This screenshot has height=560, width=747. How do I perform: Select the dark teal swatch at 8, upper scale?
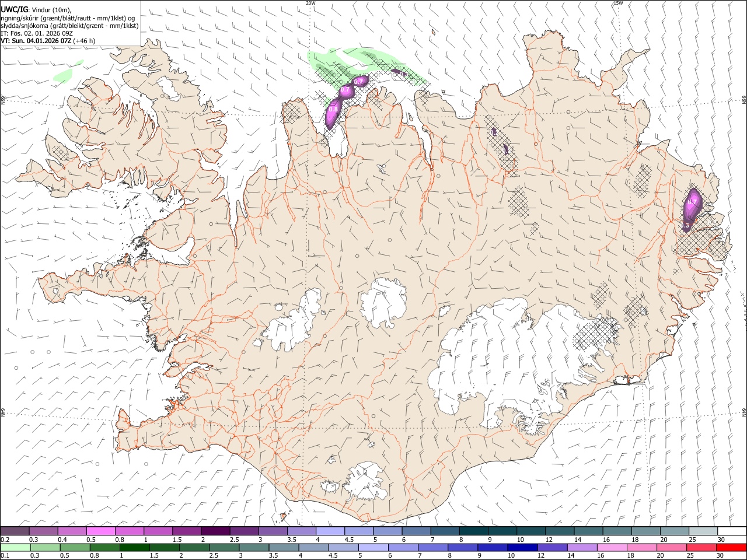pyautogui.click(x=474, y=531)
